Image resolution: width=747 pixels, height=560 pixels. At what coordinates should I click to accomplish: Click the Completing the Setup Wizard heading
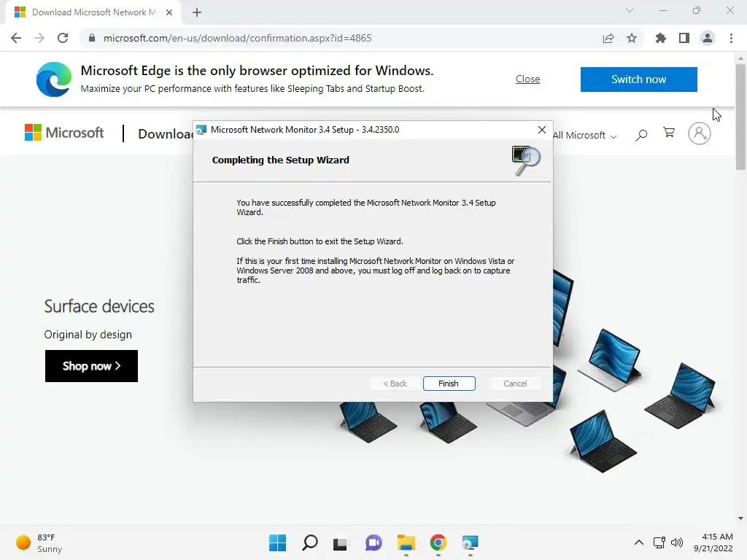281,160
